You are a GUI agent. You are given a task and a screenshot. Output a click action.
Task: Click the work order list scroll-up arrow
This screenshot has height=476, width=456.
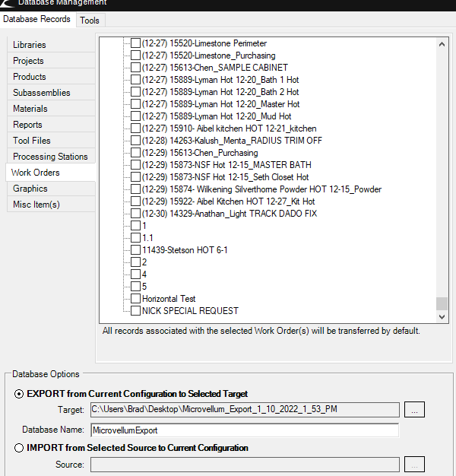[x=442, y=44]
